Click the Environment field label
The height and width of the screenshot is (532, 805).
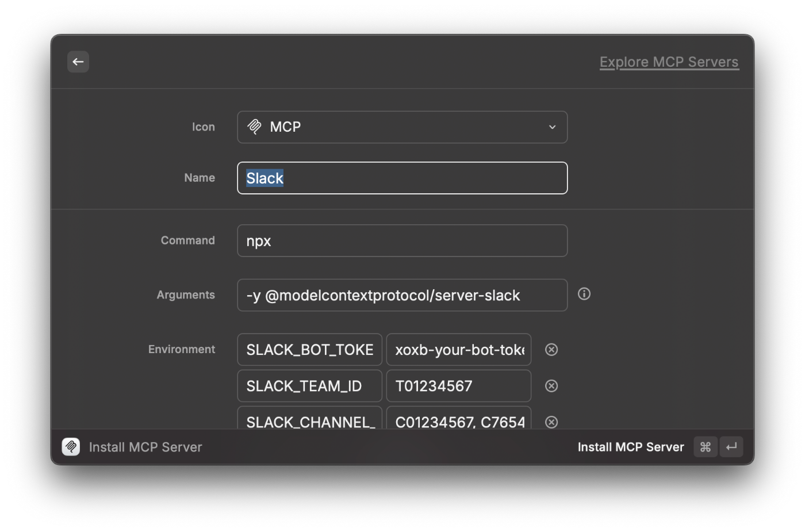(x=182, y=350)
